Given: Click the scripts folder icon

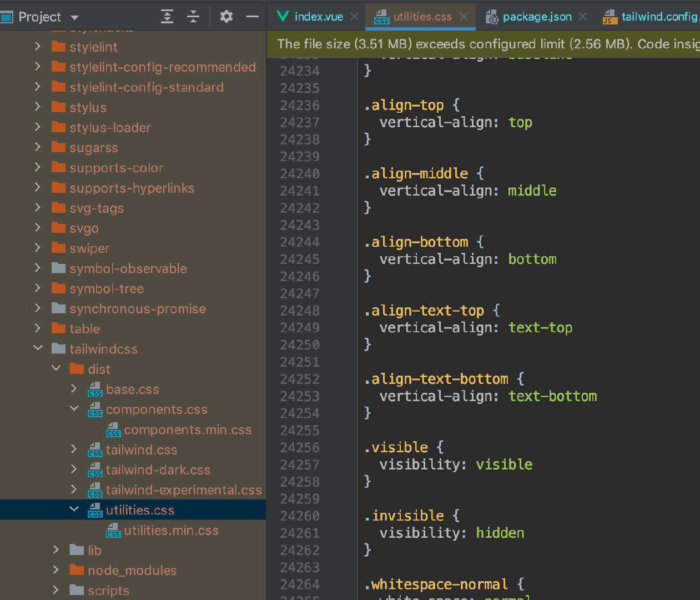Looking at the screenshot, I should tap(77, 590).
